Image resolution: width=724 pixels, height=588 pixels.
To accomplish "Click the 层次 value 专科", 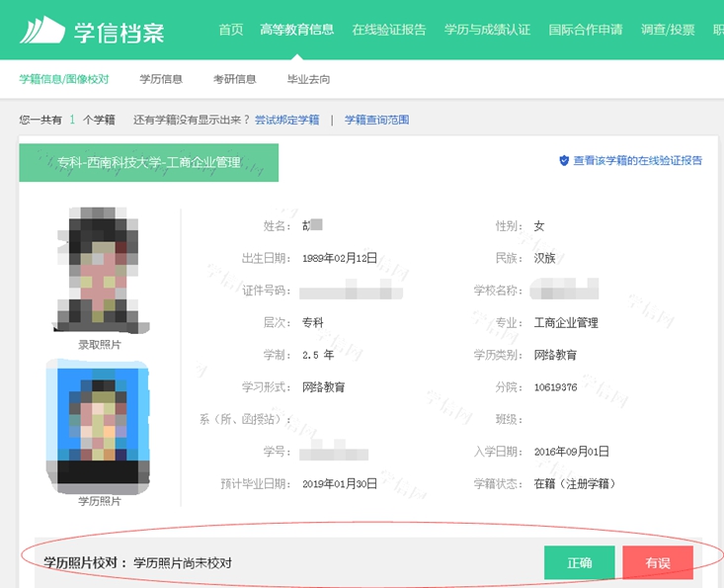I will pos(312,323).
